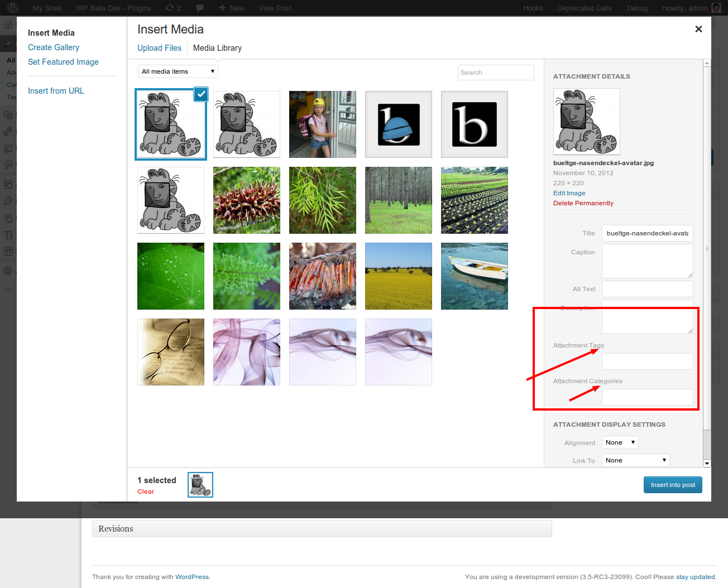Open the Hooks admin bar item
This screenshot has height=588, width=728.
(x=533, y=8)
